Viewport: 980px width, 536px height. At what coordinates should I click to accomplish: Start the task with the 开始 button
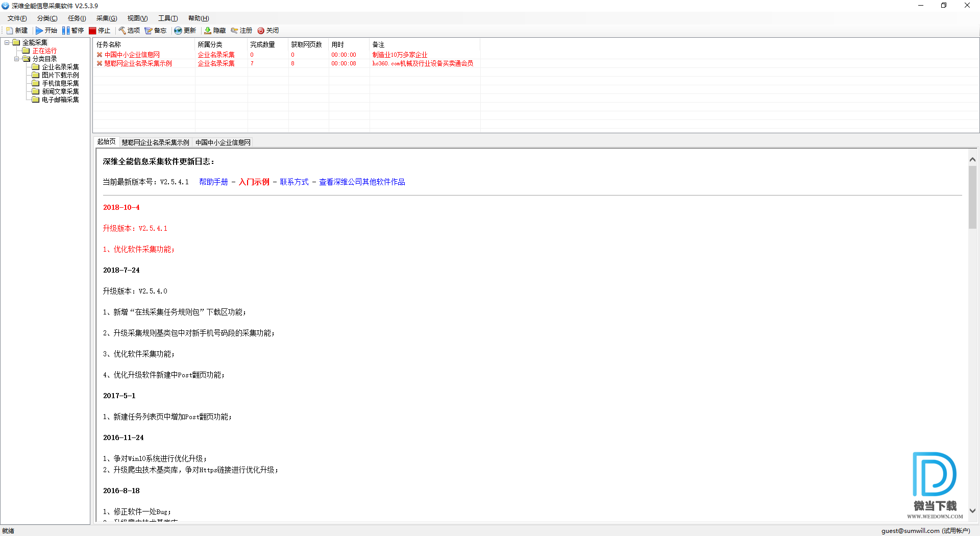[x=46, y=31]
